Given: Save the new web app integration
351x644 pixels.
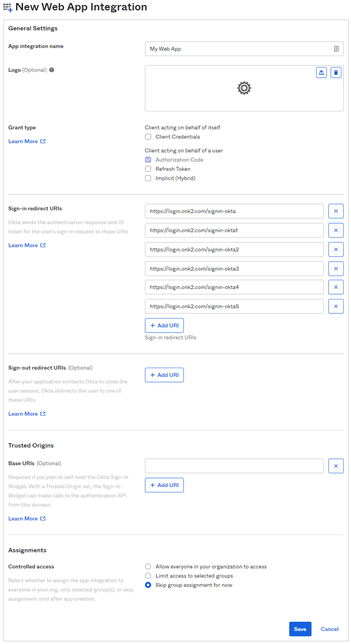Looking at the screenshot, I should [x=300, y=629].
